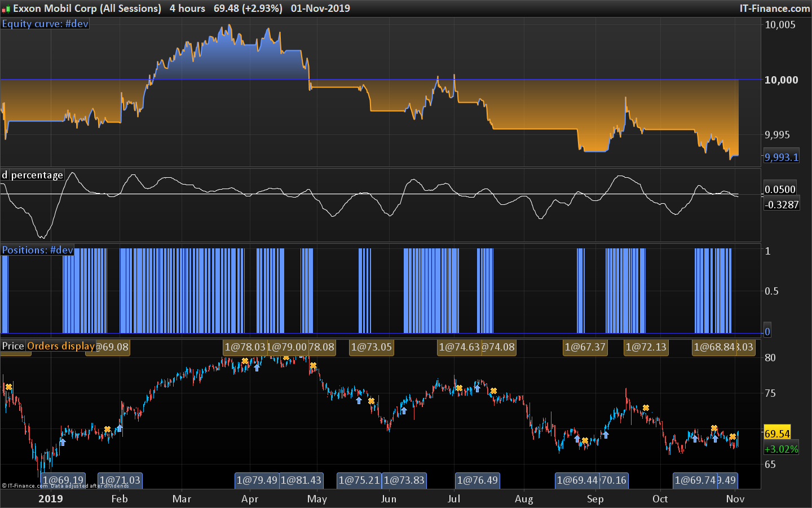This screenshot has height=508, width=812.
Task: Click the -0.3287 indicator value tag
Action: (x=782, y=205)
